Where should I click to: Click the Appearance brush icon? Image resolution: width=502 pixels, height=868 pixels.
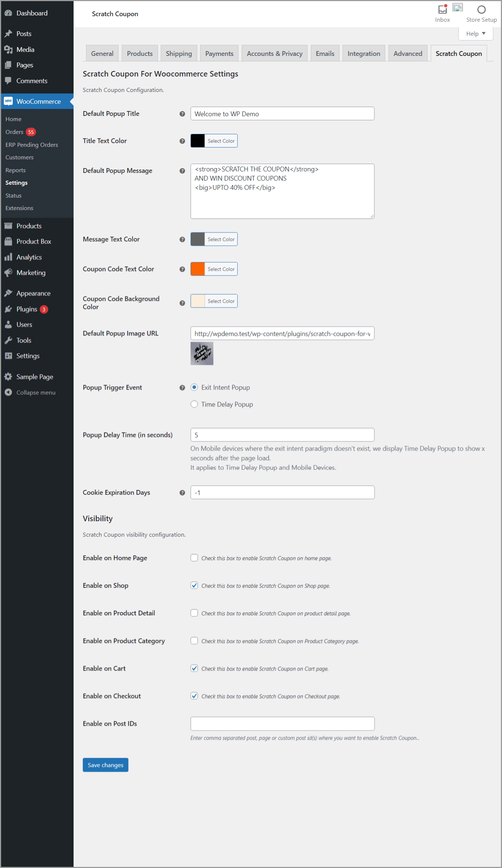(x=8, y=293)
